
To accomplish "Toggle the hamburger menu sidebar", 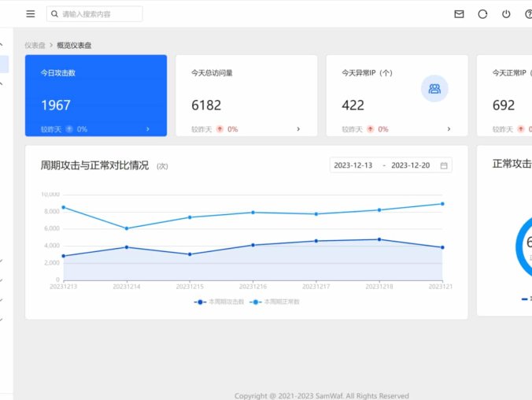I will [31, 14].
